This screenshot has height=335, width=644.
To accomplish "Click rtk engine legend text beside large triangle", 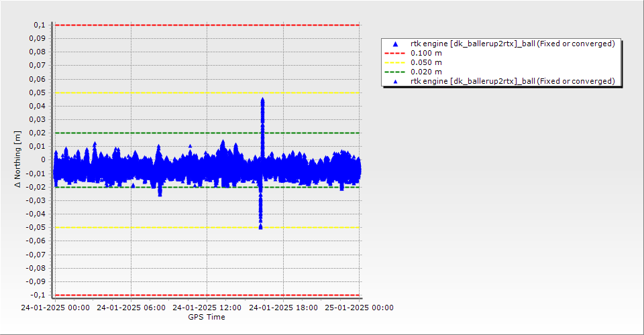I will tap(513, 44).
